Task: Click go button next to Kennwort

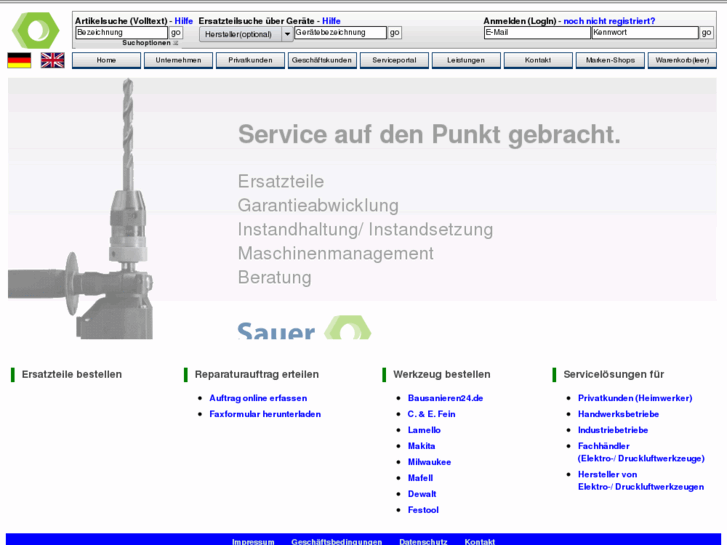Action: [706, 32]
